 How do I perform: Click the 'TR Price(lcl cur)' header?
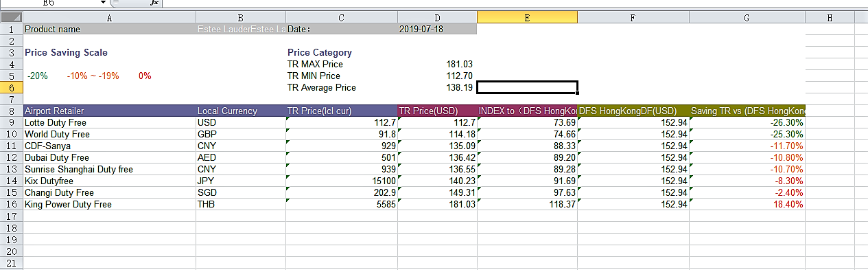pos(341,111)
